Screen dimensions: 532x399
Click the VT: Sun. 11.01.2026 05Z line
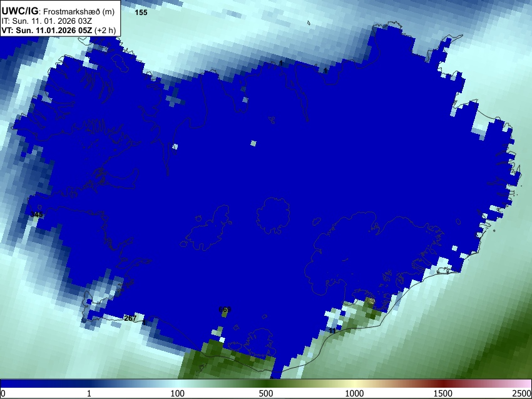pos(47,30)
